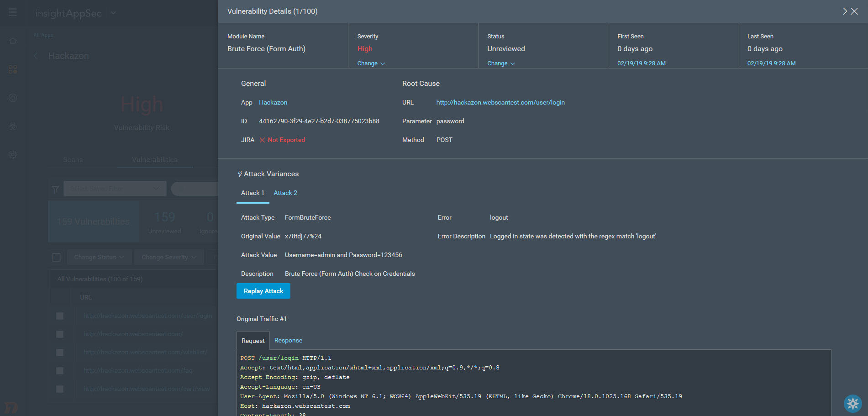Switch to the Attack 2 tab

pos(285,193)
